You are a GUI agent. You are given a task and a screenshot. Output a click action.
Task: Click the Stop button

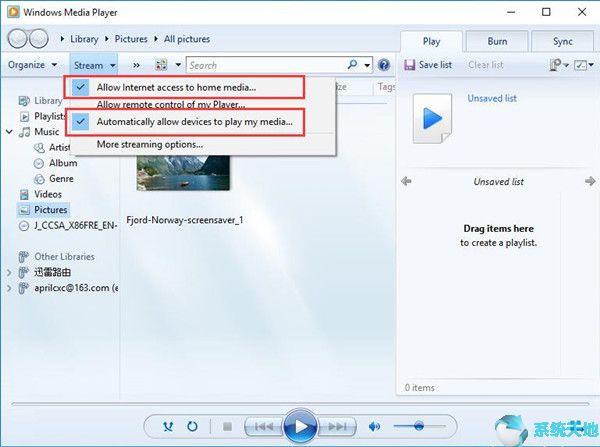click(x=227, y=426)
